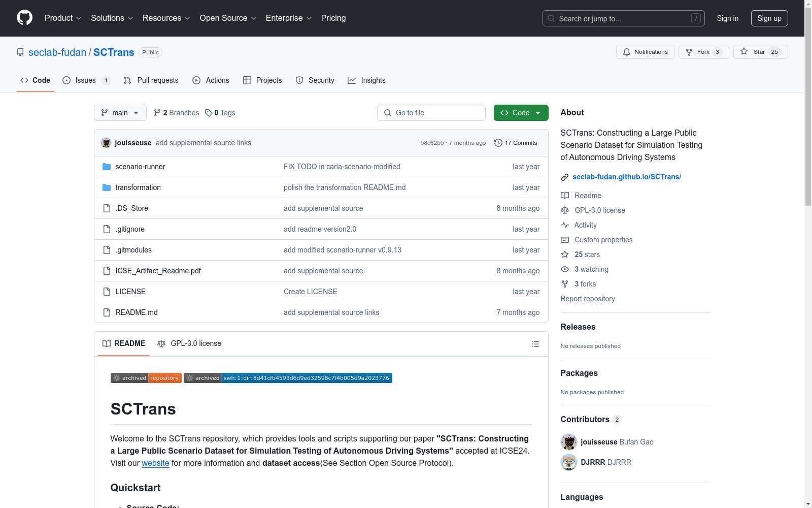Expand the Open Source menu
Image resolution: width=812 pixels, height=508 pixels.
[228, 18]
